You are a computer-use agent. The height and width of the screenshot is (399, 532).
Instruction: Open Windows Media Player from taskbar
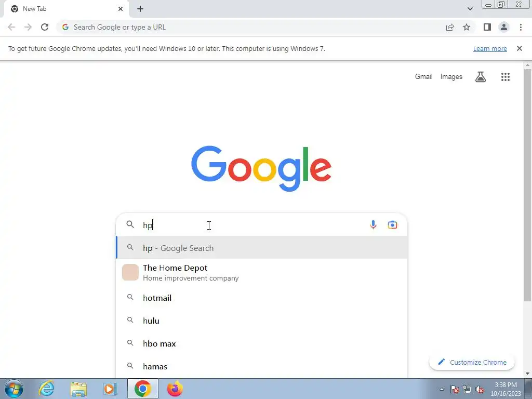(x=110, y=389)
